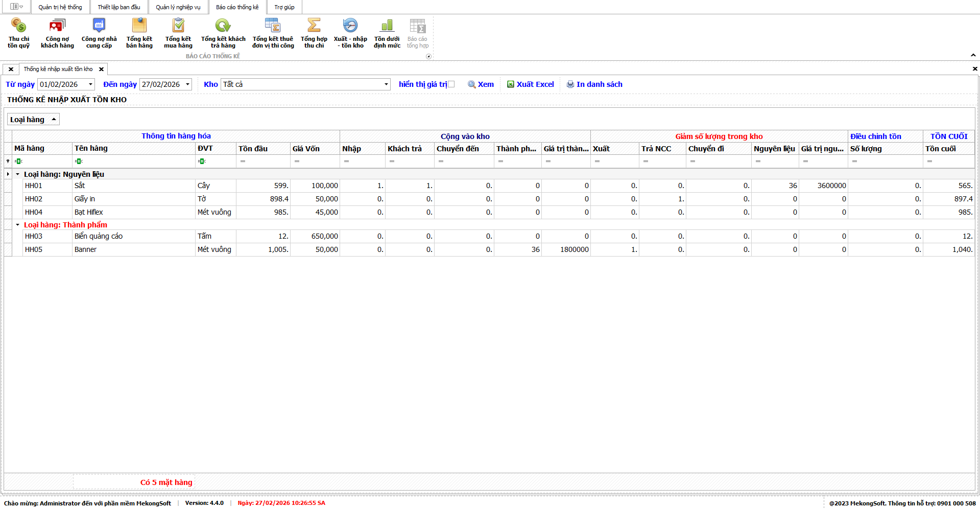Screen dimensions: 980x509
Task: Open Công nợ nhà cung cấp report
Action: click(99, 33)
